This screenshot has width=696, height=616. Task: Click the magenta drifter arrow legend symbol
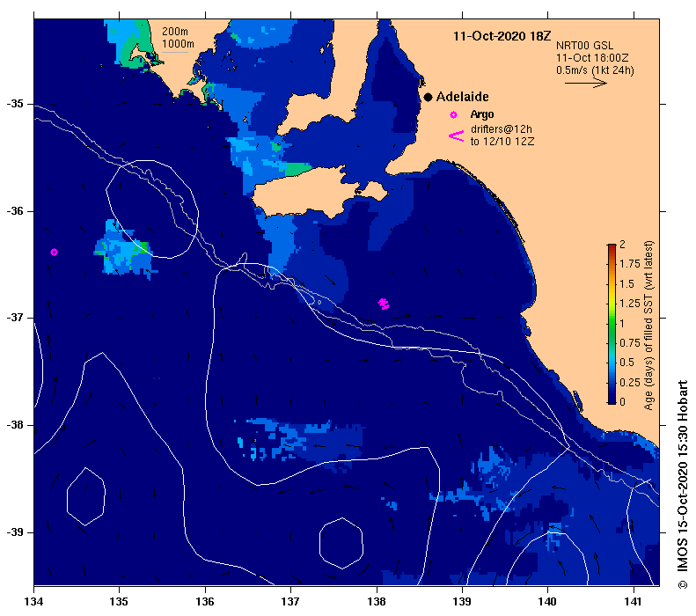coord(457,136)
